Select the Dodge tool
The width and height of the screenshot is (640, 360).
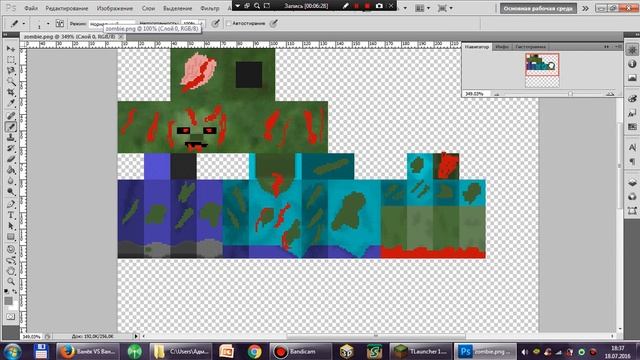[x=11, y=193]
